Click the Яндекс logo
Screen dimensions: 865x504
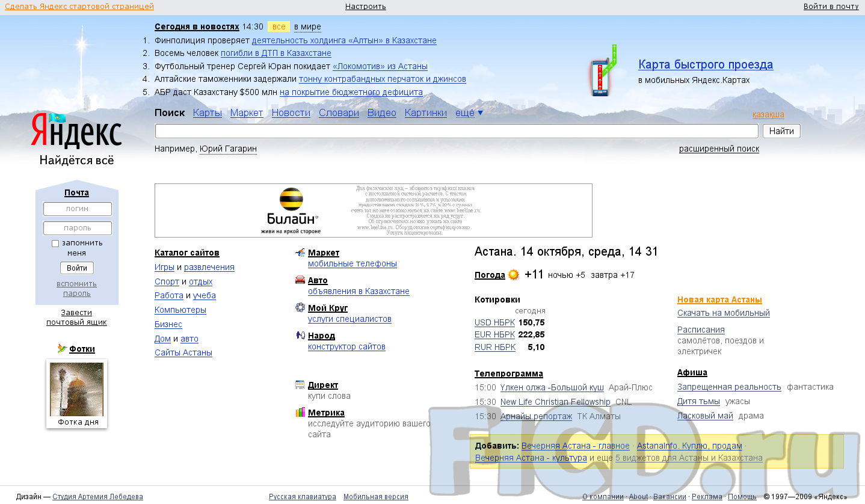[x=76, y=131]
